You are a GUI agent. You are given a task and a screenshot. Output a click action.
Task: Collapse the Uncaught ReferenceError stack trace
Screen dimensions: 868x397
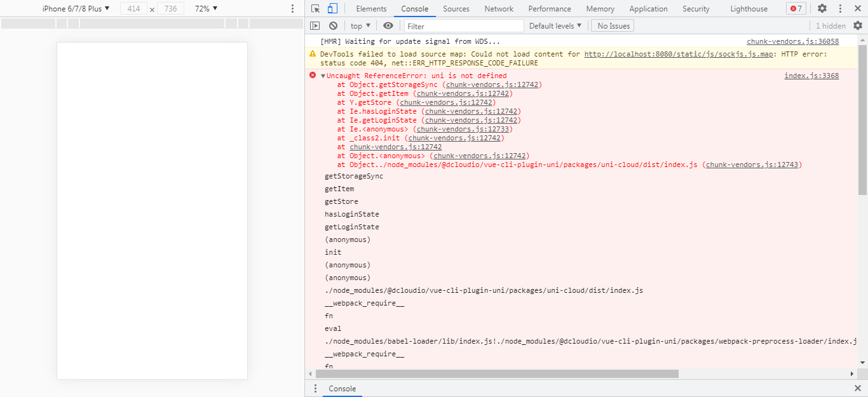(323, 76)
